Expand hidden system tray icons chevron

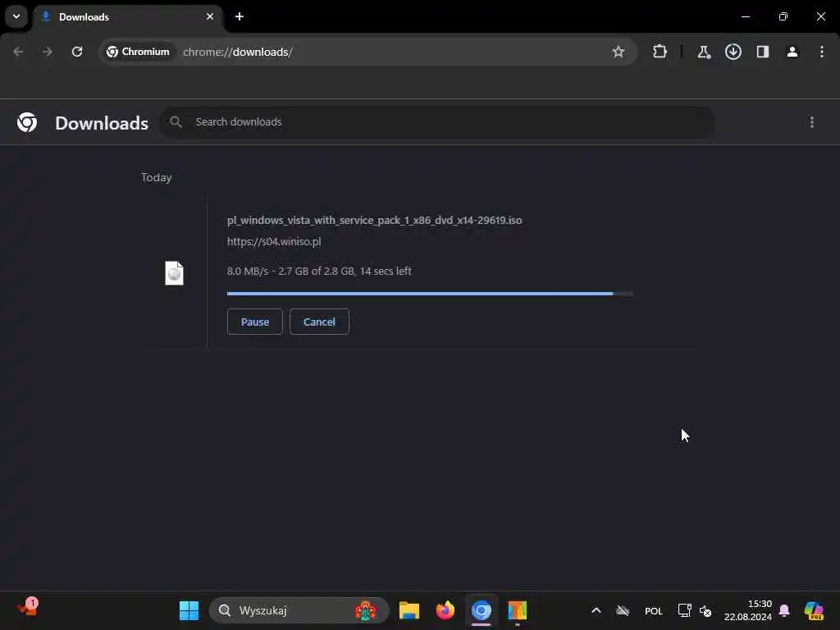tap(596, 610)
